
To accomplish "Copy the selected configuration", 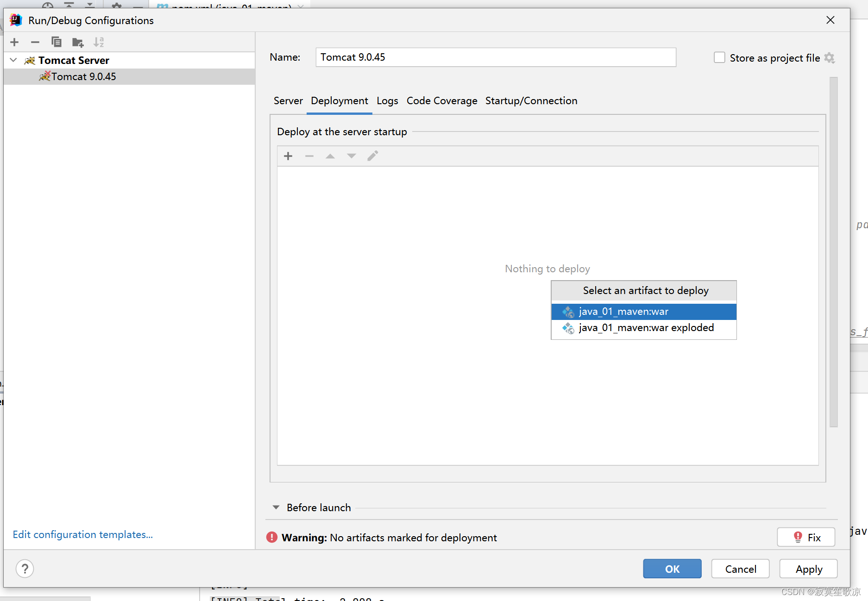I will (x=57, y=42).
